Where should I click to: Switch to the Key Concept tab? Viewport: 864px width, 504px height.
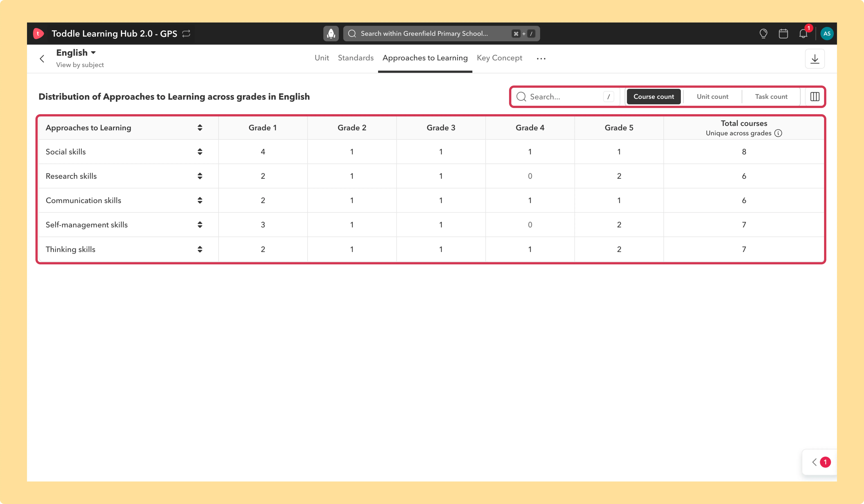(x=499, y=58)
